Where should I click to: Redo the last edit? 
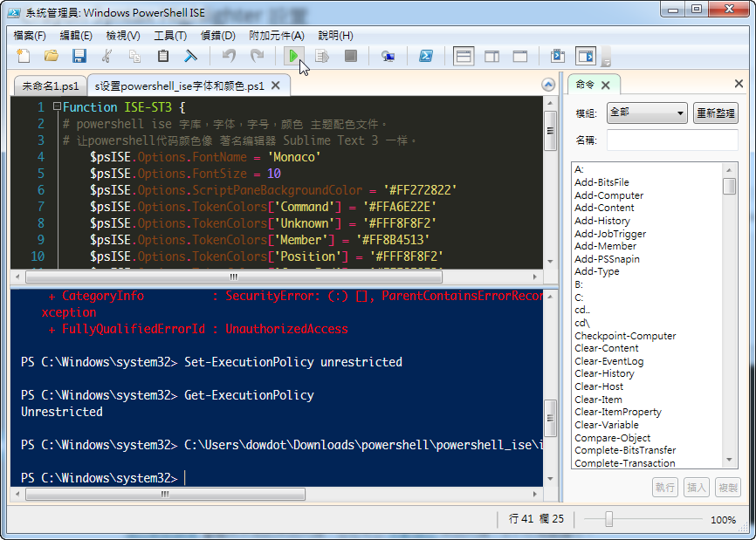point(257,56)
